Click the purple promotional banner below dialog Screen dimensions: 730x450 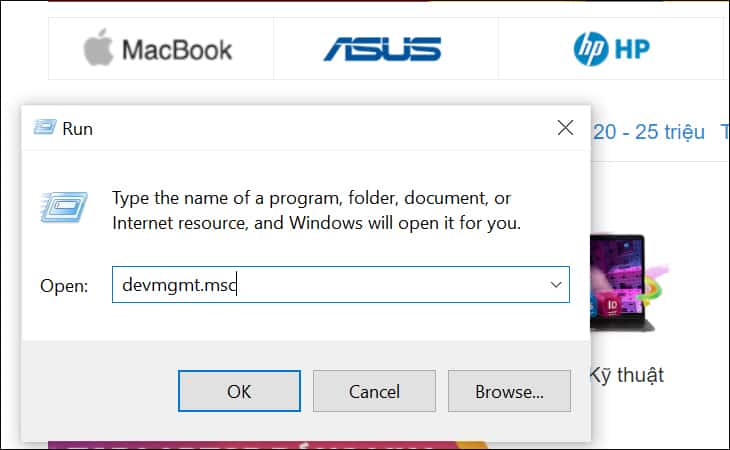pyautogui.click(x=268, y=445)
